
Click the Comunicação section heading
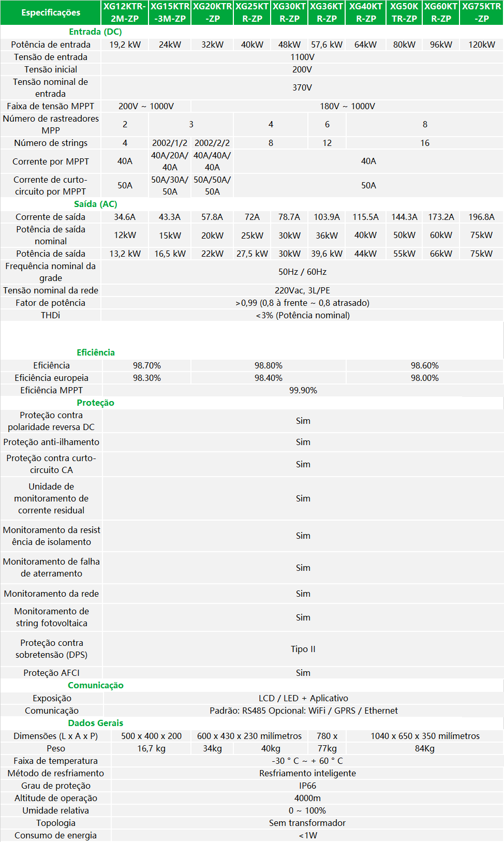(96, 685)
